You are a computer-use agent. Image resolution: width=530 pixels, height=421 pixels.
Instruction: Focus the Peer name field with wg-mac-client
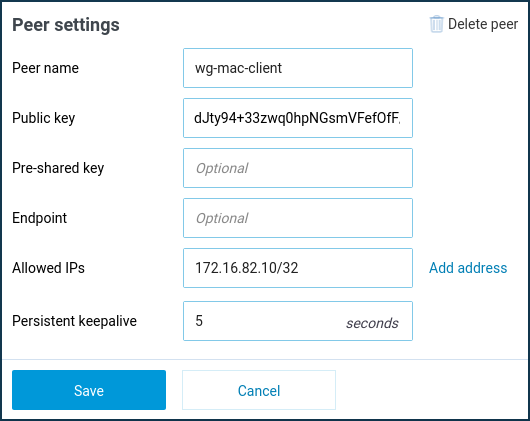298,68
